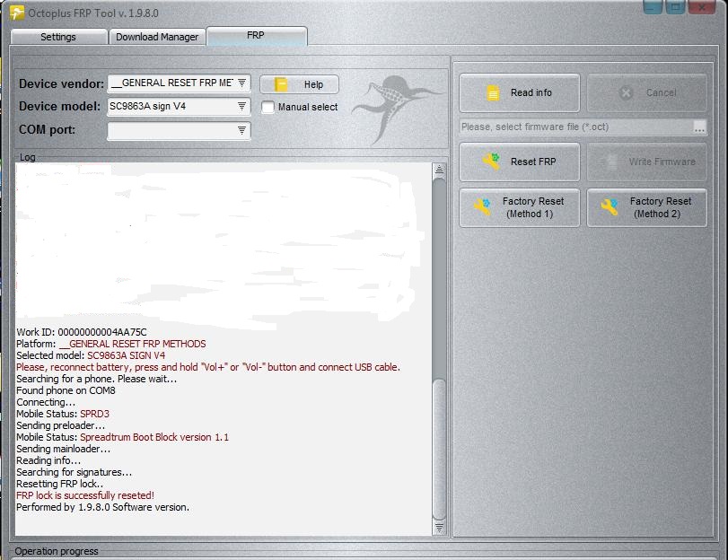728x560 pixels.
Task: Click the Cancel button
Action: pos(646,92)
